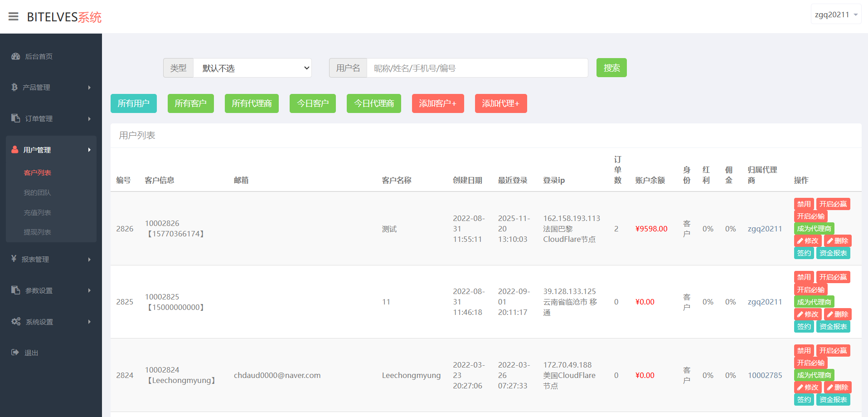This screenshot has width=868, height=417.
Task: Toggle 禁用 for user 2826
Action: pos(804,204)
